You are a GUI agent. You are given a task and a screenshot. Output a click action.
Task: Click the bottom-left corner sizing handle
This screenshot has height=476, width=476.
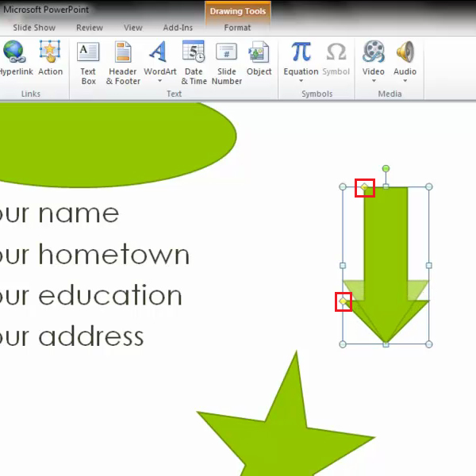(343, 344)
